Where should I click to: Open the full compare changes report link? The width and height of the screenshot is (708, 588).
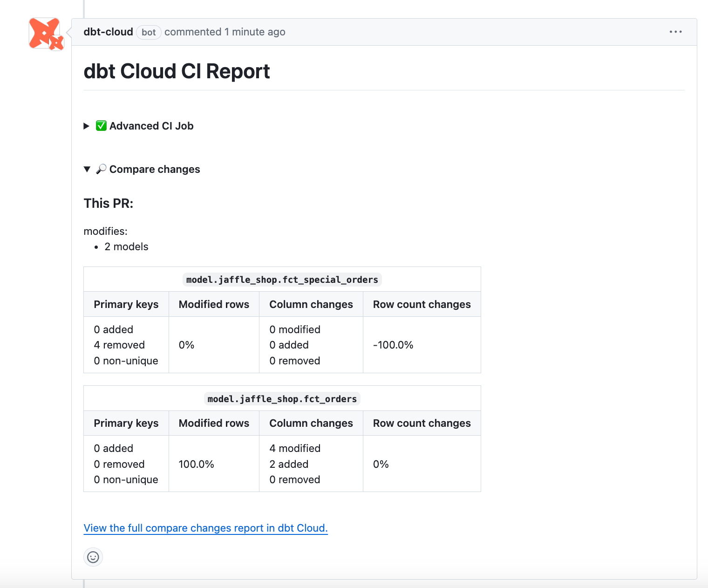(x=205, y=528)
